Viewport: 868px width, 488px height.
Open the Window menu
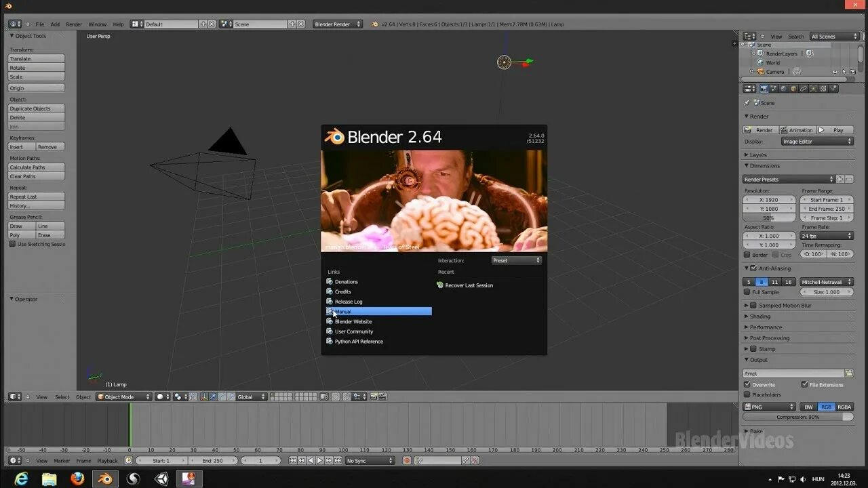[98, 24]
